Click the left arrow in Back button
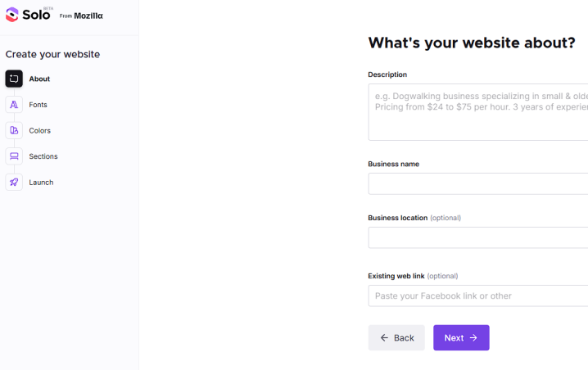 click(x=384, y=338)
